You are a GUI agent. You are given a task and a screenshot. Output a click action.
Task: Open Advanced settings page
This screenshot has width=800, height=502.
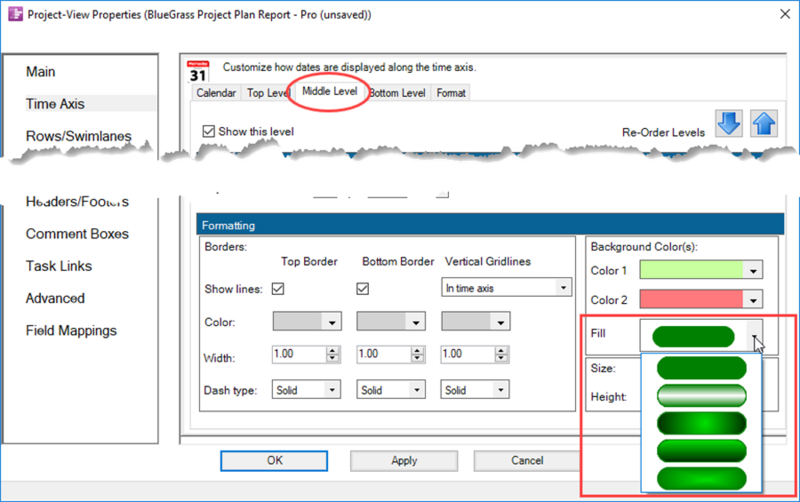tap(55, 298)
